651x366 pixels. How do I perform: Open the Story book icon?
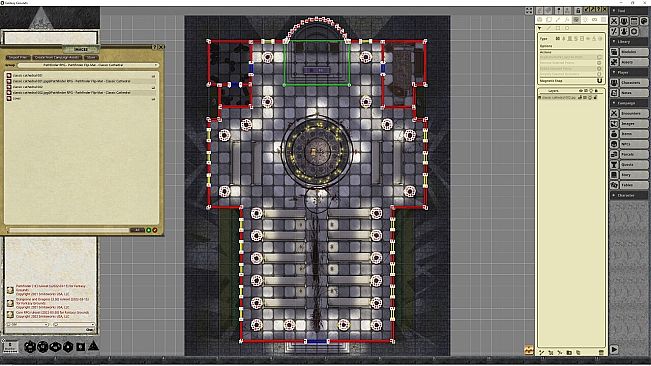[614, 175]
